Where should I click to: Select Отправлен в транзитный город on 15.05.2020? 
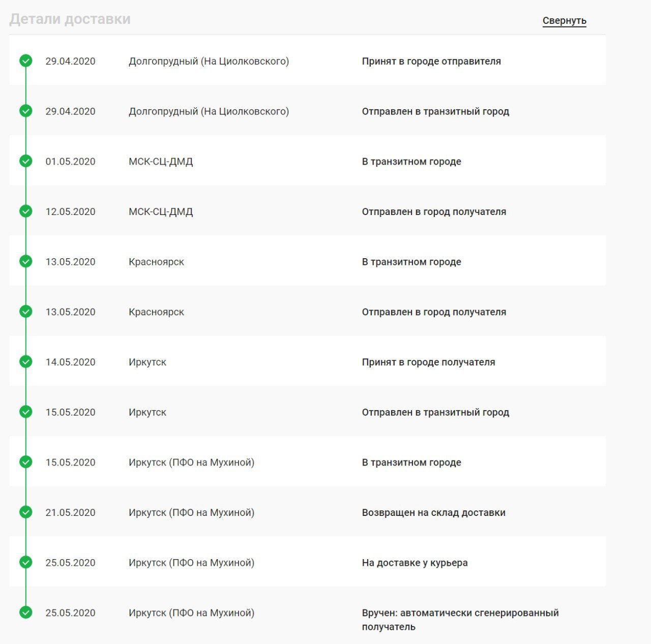tap(435, 413)
